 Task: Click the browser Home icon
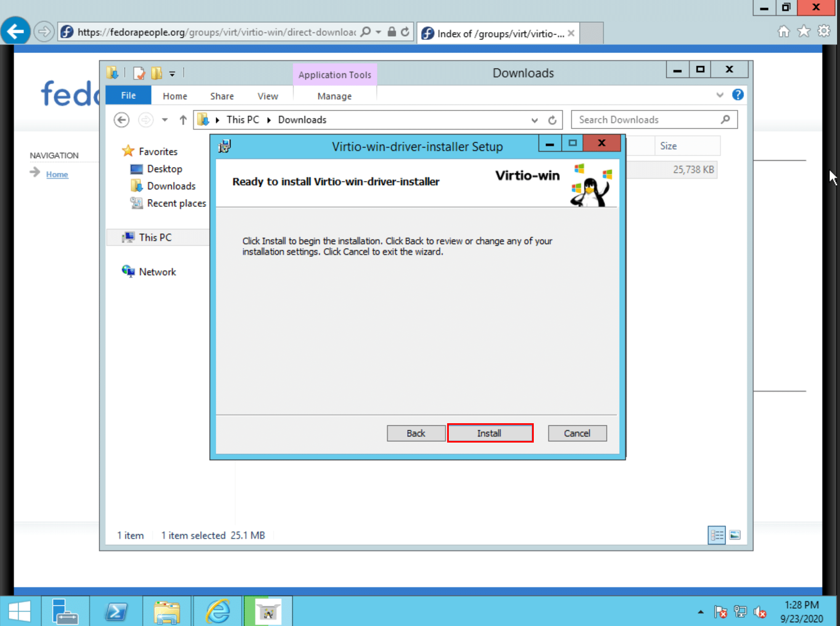783,31
